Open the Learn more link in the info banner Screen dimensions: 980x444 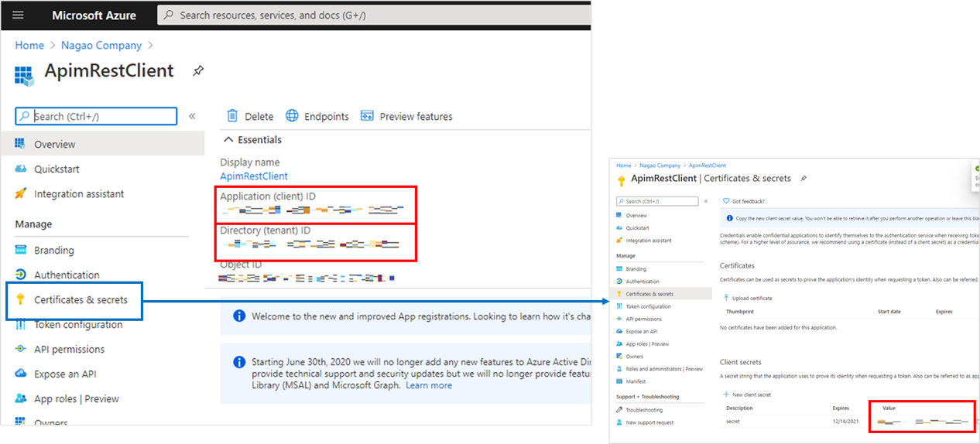tap(429, 385)
